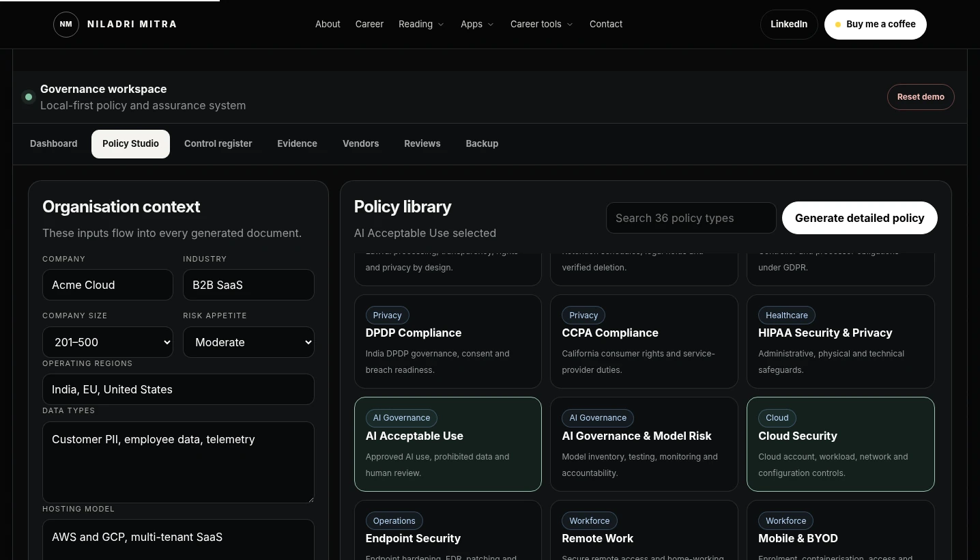Choose the Remote Work policy card
The image size is (980, 560).
pyautogui.click(x=644, y=530)
